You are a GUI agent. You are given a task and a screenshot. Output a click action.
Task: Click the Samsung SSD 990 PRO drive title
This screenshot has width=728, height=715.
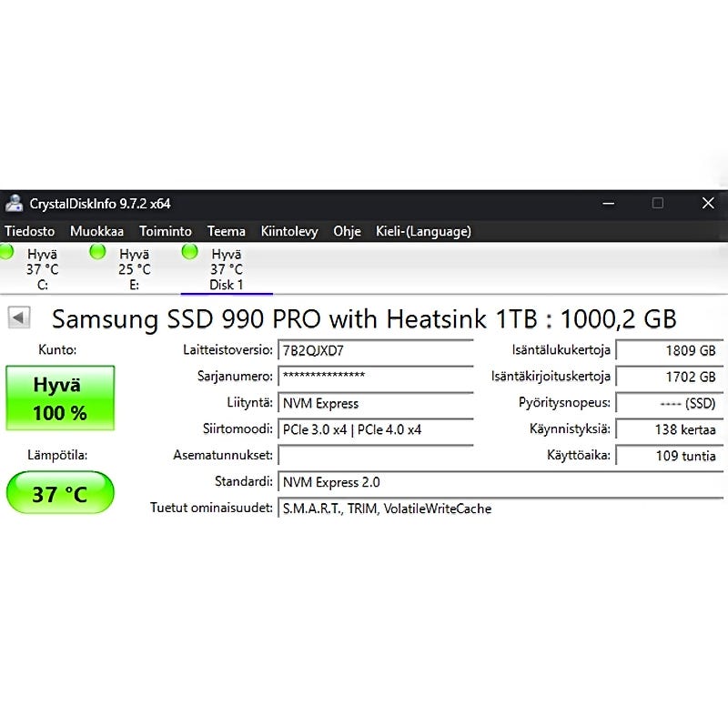363,319
